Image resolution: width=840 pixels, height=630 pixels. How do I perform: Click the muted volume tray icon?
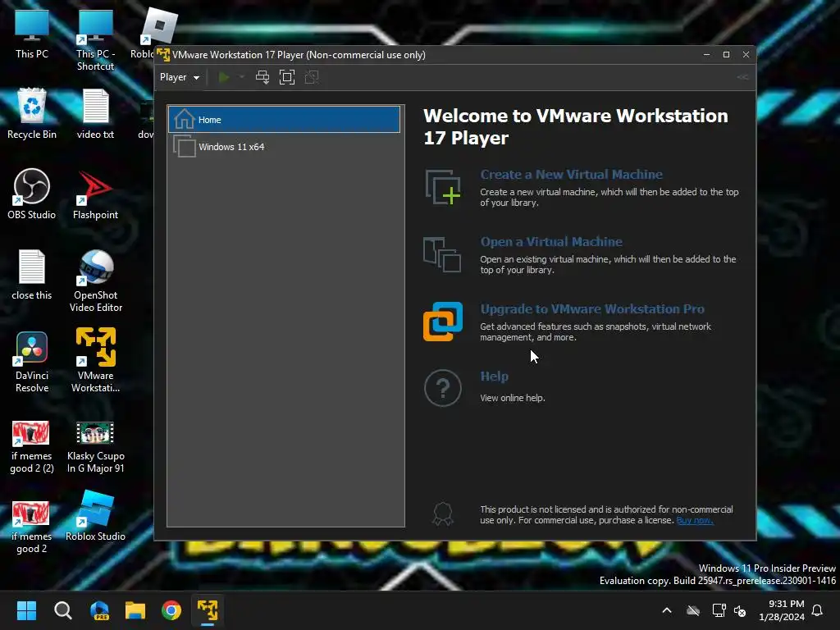click(740, 610)
